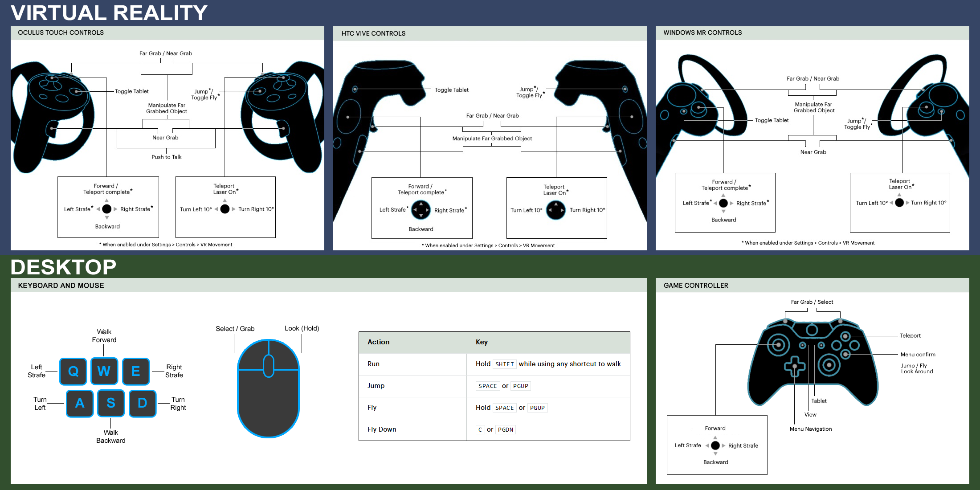Select the Game Controller header
The height and width of the screenshot is (490, 980).
(813, 286)
